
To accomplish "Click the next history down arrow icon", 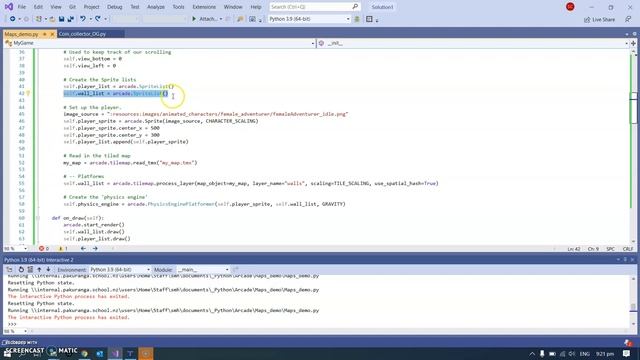I will point(48,269).
